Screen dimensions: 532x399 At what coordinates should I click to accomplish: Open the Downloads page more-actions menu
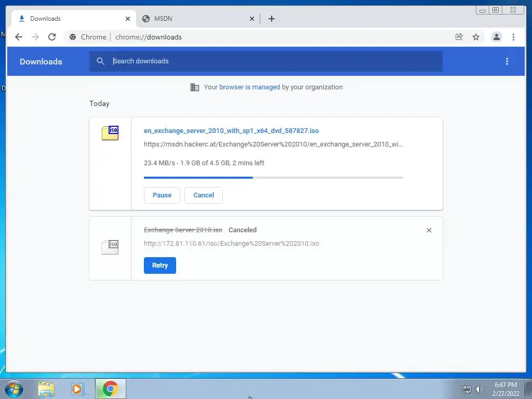tap(507, 61)
